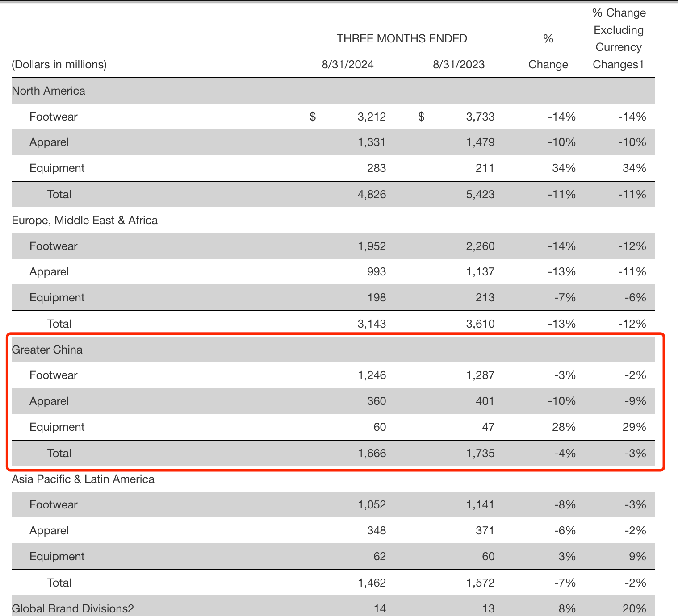
Task: Select the 8/31/2023 column header
Action: 458,65
